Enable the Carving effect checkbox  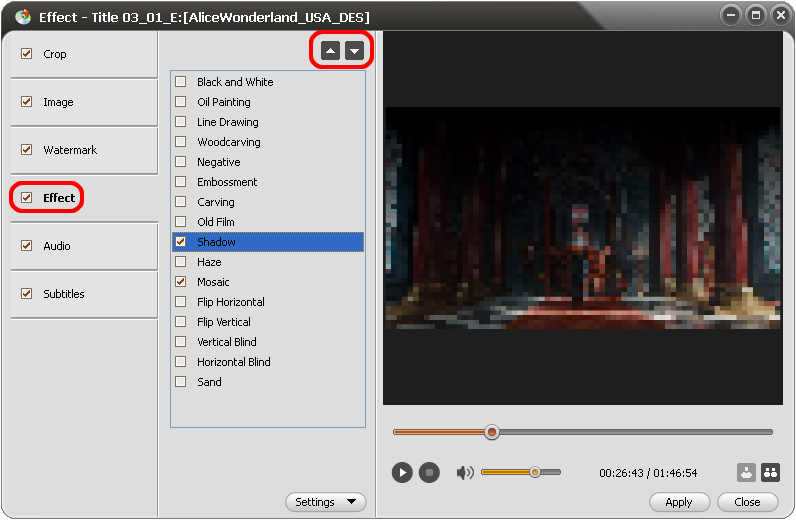coord(180,202)
